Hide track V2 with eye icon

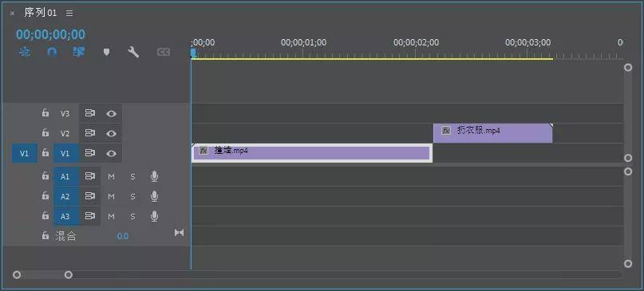(x=111, y=133)
